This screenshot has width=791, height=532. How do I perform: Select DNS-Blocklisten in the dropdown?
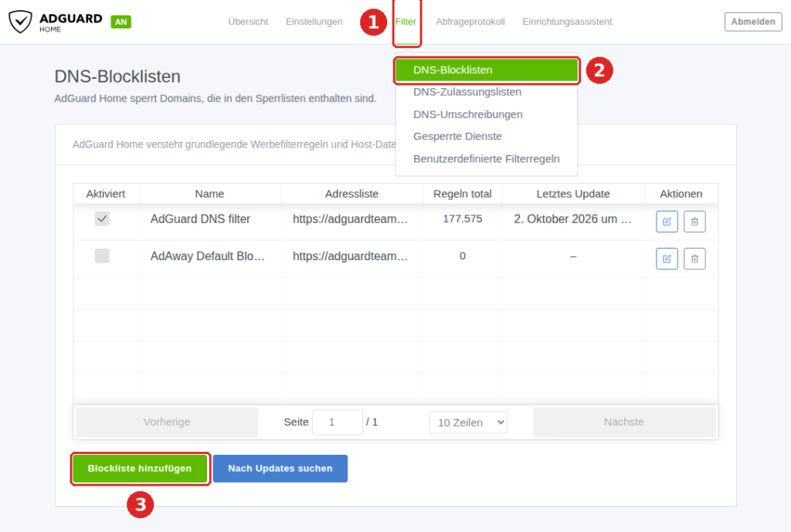tap(487, 70)
